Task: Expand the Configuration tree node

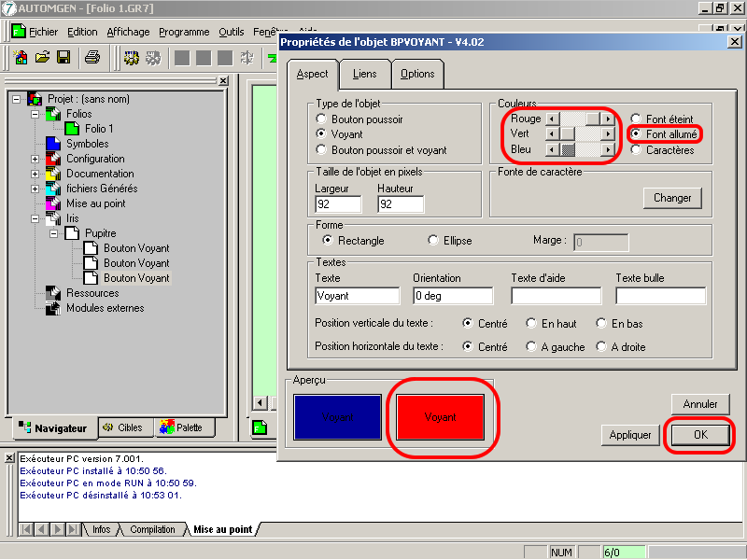Action: click(x=35, y=159)
